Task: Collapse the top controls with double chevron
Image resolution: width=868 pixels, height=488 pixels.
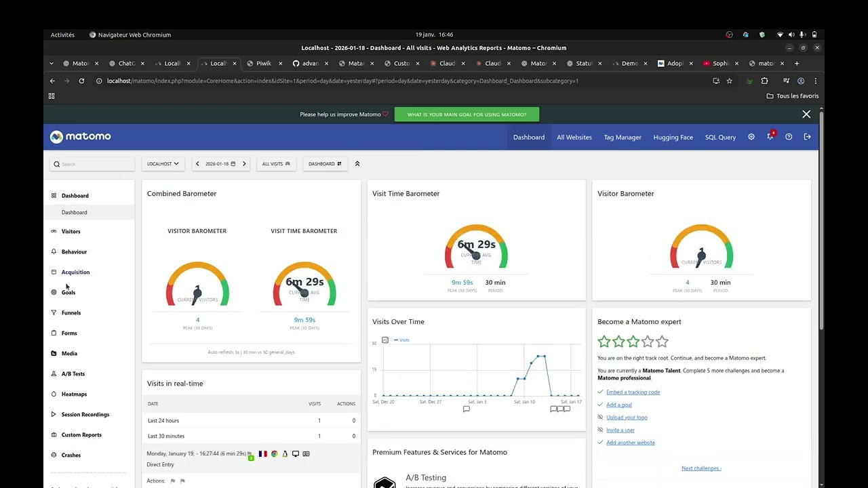Action: click(357, 164)
